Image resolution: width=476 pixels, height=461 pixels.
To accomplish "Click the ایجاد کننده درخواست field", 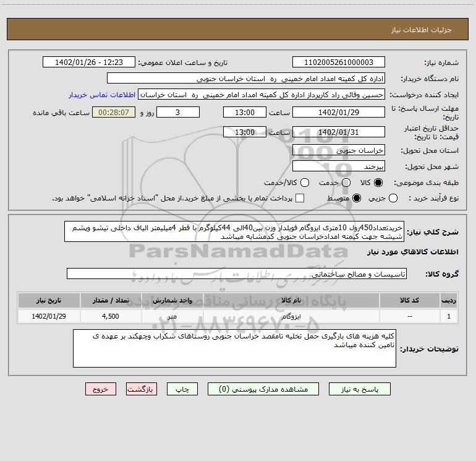I will click(261, 95).
